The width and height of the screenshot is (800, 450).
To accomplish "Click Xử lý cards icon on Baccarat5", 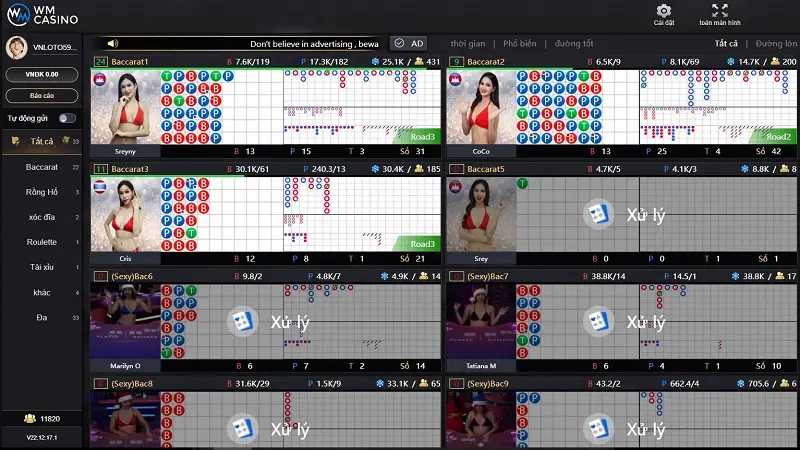I will [x=598, y=214].
